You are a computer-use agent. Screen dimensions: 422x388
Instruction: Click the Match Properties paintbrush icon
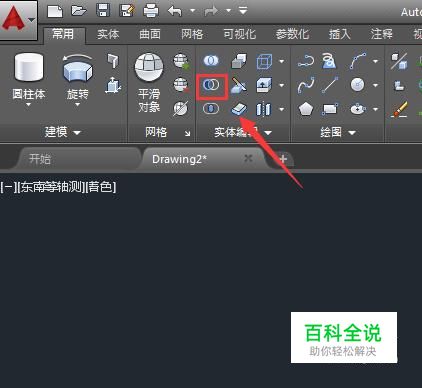pyautogui.click(x=400, y=109)
